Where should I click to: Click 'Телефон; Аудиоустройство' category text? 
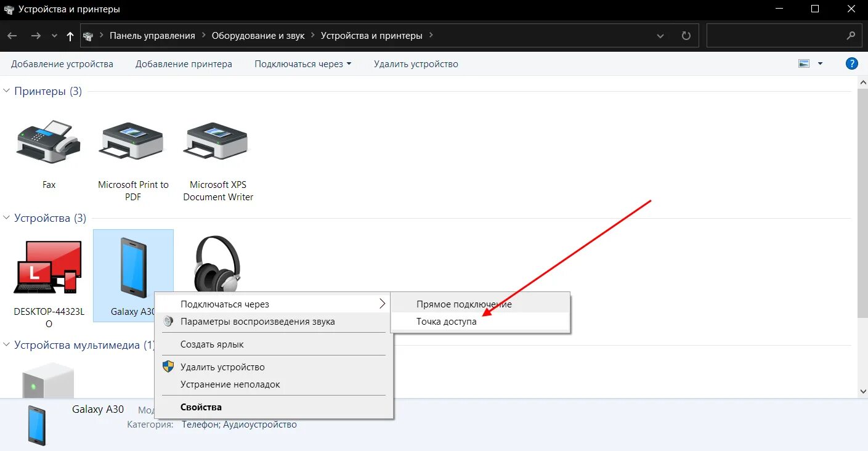click(x=239, y=425)
